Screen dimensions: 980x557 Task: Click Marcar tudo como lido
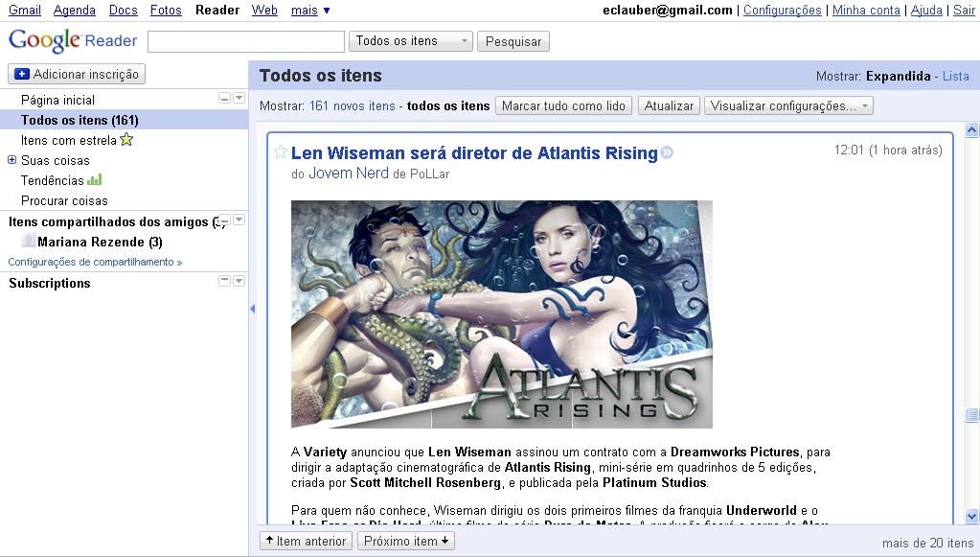[x=563, y=105]
